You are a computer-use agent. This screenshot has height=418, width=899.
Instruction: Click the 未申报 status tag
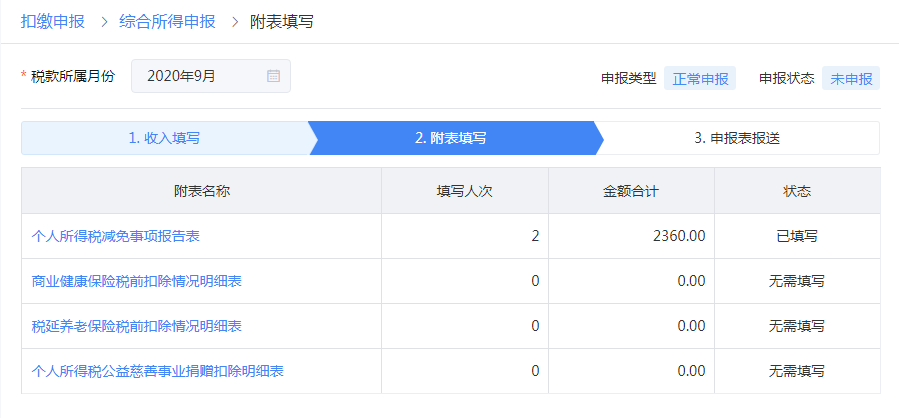851,79
